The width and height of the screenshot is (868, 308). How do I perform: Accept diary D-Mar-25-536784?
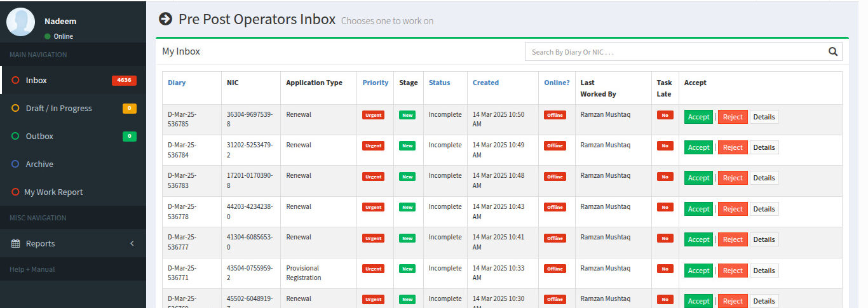click(x=698, y=147)
